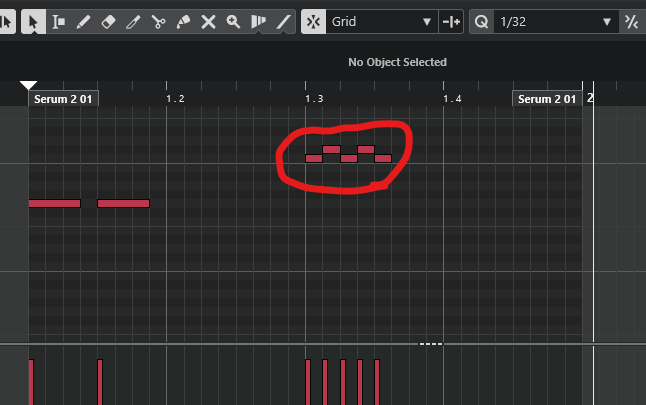646x405 pixels.
Task: Select the Zoom magnifier tool
Action: [234, 21]
